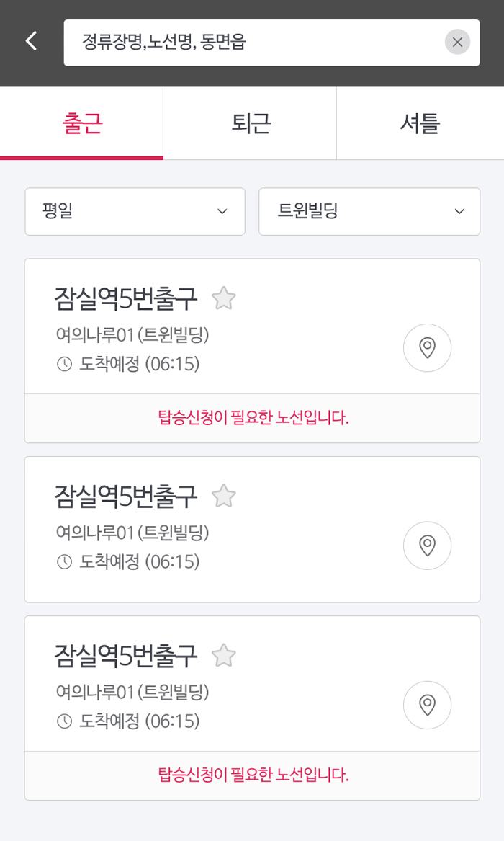The image size is (504, 841).
Task: Click the clock icon in third card
Action: point(64,721)
